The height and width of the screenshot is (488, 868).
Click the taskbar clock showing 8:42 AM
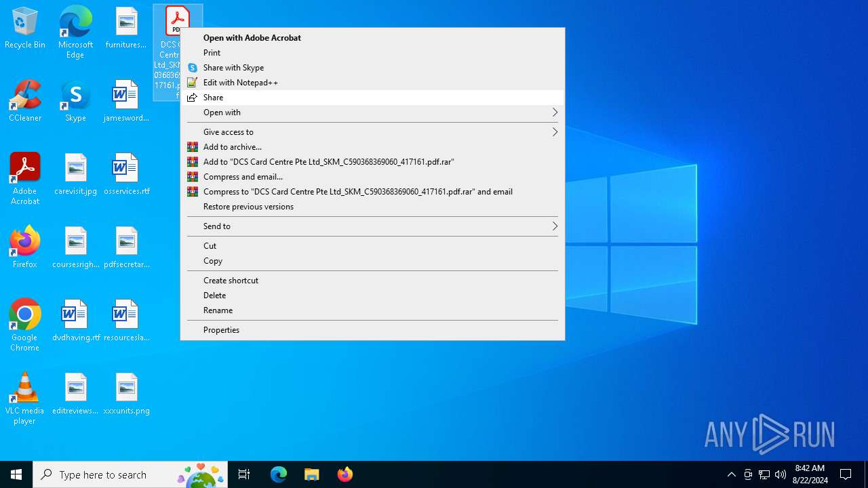pyautogui.click(x=810, y=474)
